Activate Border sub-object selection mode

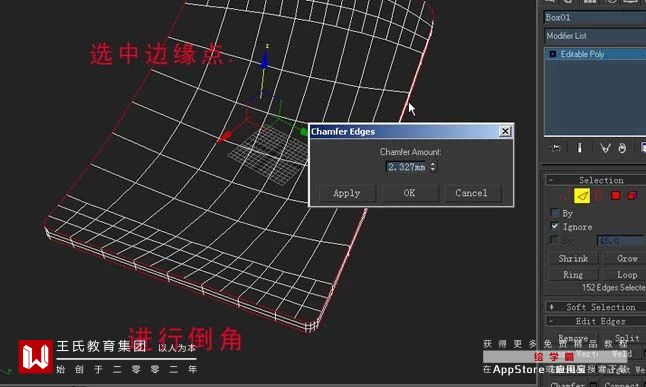[x=599, y=196]
